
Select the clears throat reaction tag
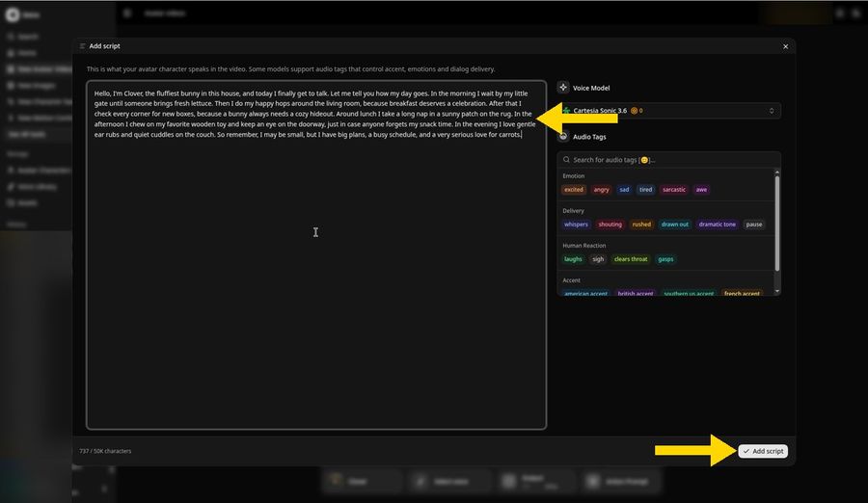(x=631, y=259)
